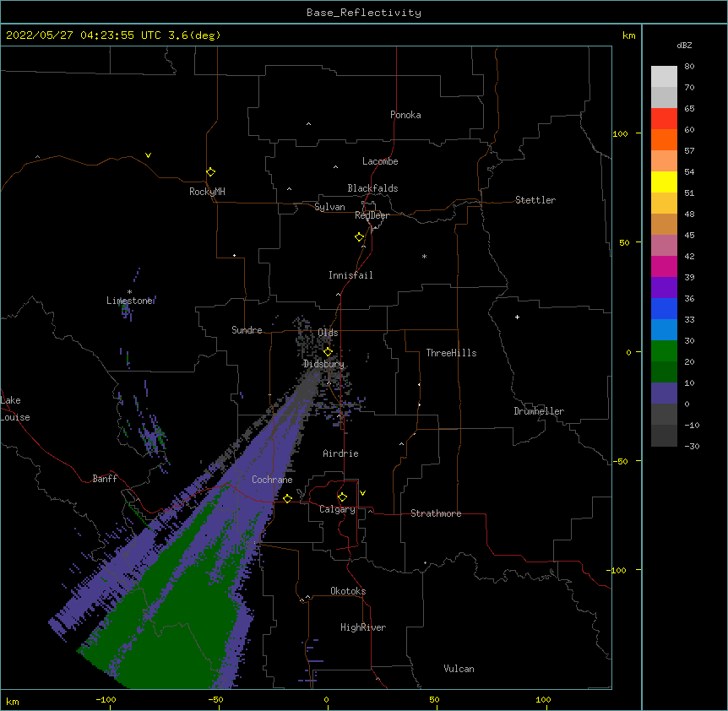Screen dimensions: 728x711
Task: Click the ThreeHills label
Action: (x=451, y=353)
